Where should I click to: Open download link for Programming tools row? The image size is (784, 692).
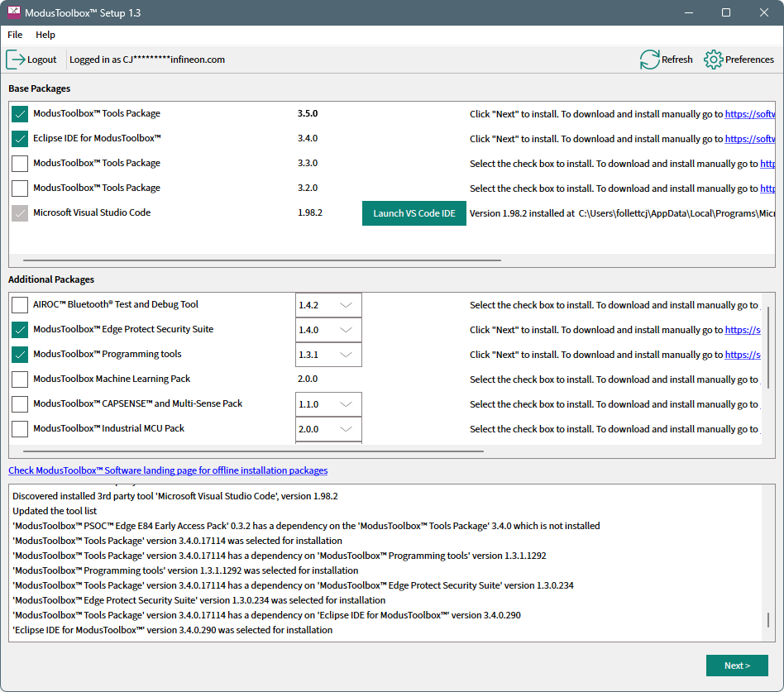[743, 355]
